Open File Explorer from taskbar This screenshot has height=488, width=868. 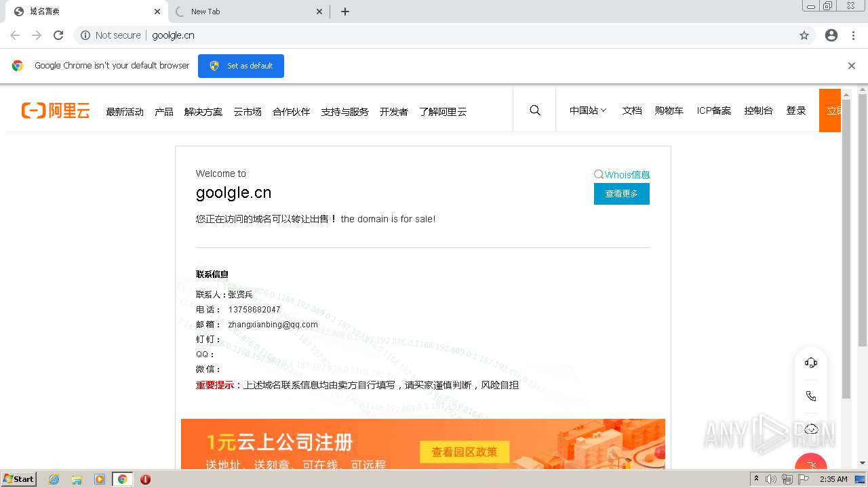(x=77, y=479)
